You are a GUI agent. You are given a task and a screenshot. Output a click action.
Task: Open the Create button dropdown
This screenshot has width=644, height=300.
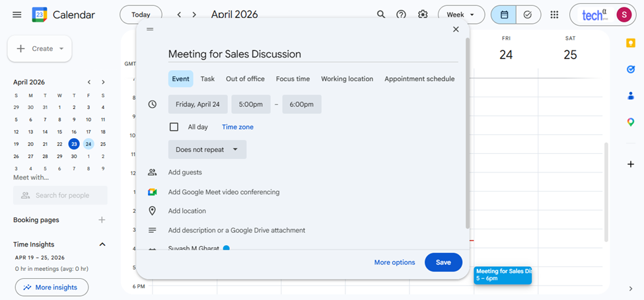click(x=61, y=48)
